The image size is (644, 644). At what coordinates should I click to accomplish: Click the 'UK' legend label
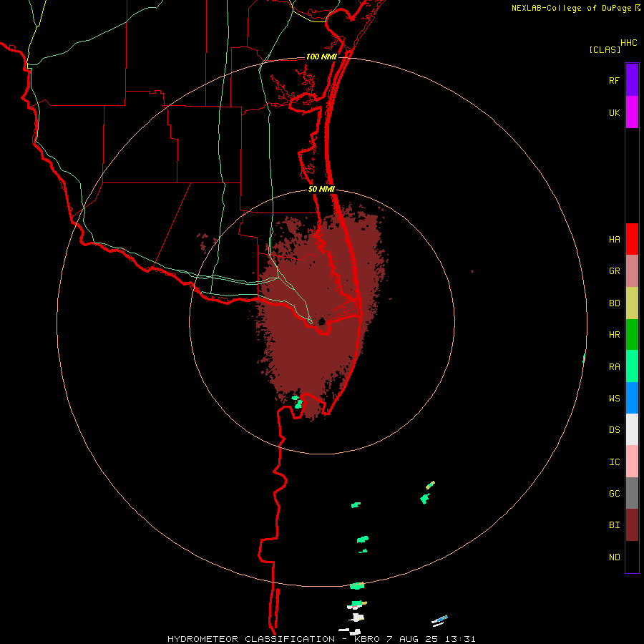[x=614, y=112]
